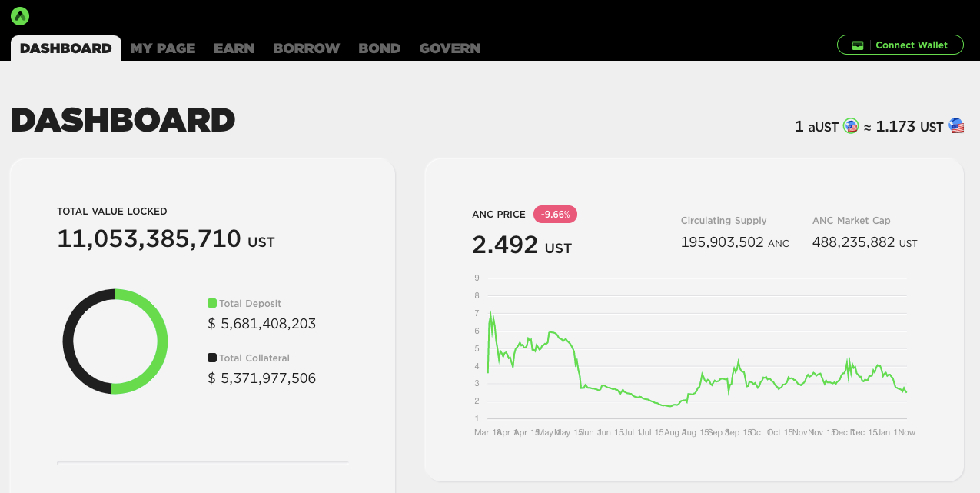
Task: Open the GOVERN section
Action: (450, 48)
